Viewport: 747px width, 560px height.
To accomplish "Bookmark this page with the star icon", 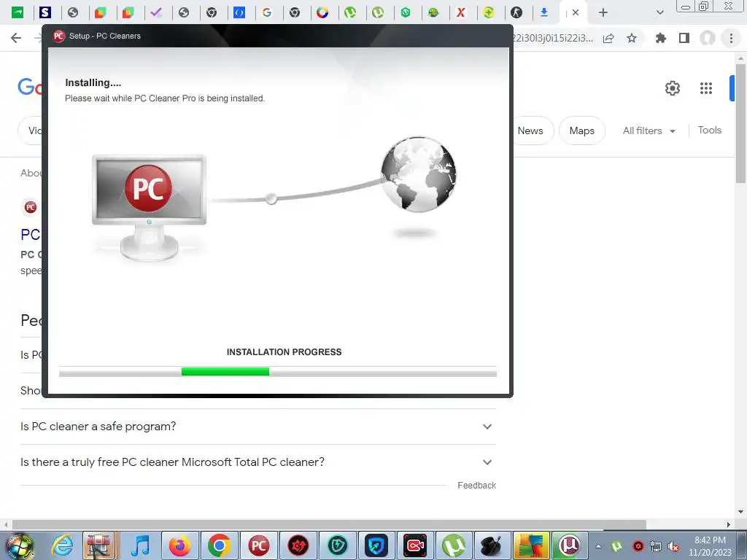I will (x=632, y=38).
